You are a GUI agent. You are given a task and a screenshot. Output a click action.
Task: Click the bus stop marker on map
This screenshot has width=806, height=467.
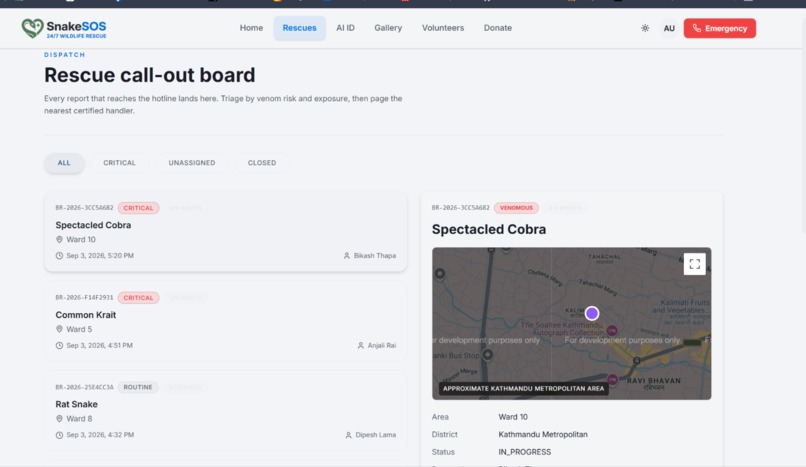488,354
